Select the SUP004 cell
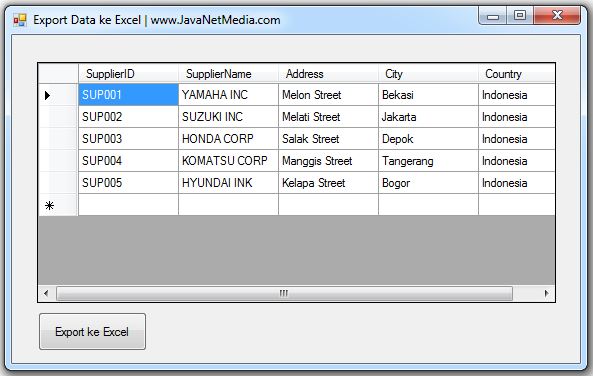This screenshot has width=593, height=376. click(x=128, y=160)
